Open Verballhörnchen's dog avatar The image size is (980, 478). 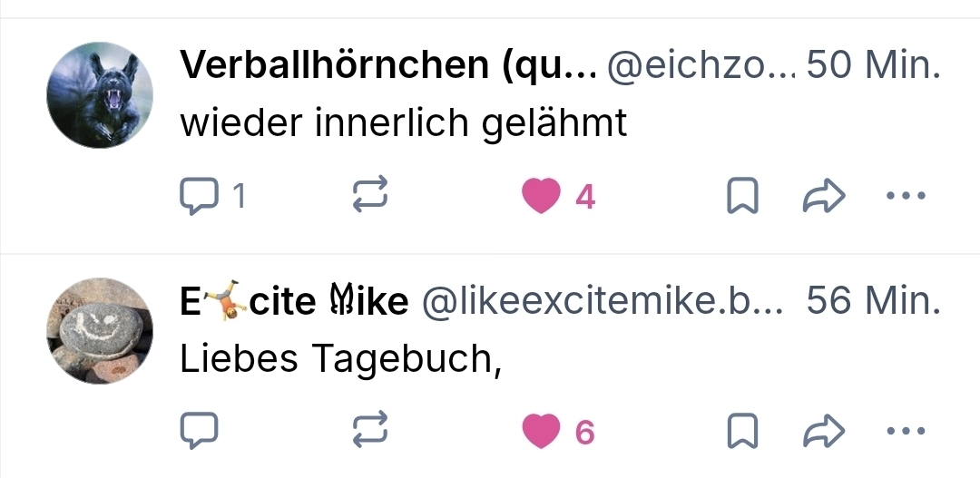point(100,95)
